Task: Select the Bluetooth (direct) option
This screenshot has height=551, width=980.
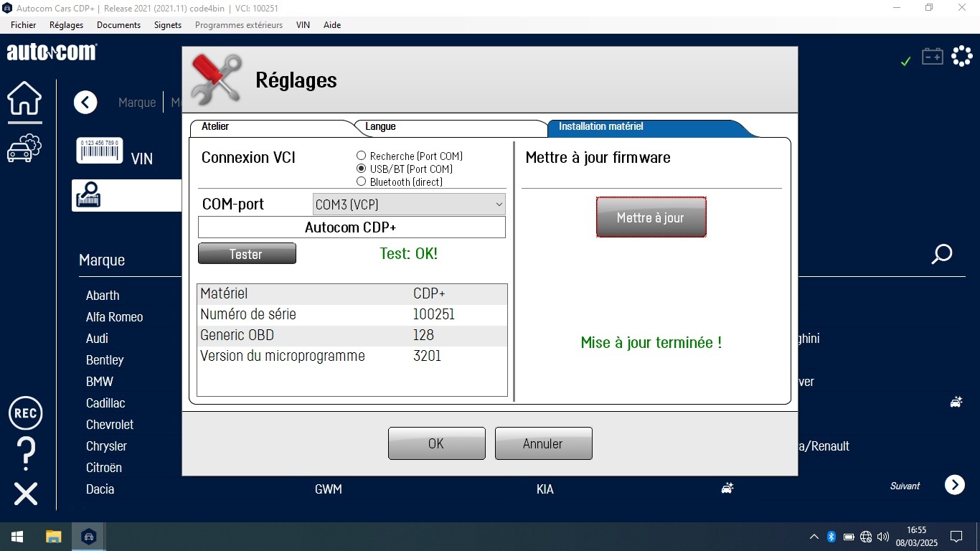Action: [400, 182]
